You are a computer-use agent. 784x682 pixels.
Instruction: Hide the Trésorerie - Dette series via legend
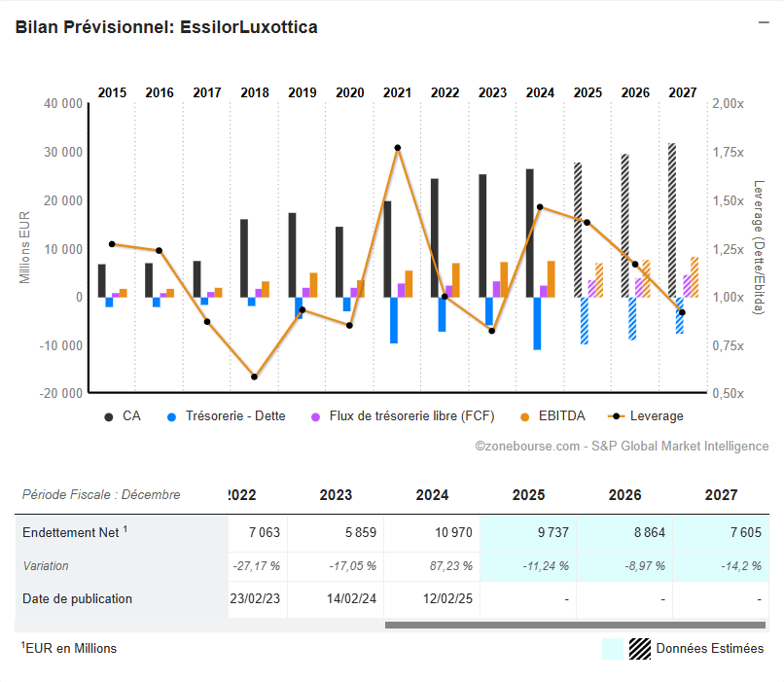(228, 416)
